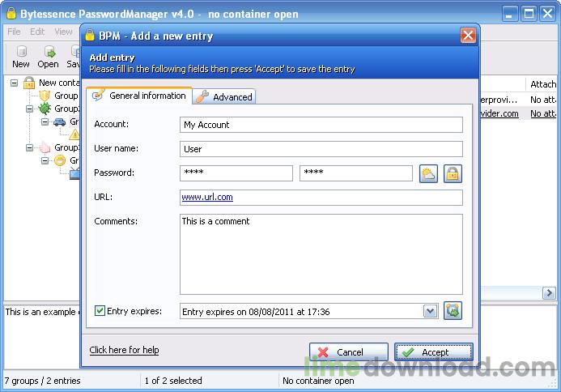The image size is (561, 392).
Task: Collapse the Group3 tree node
Action: 30,147
